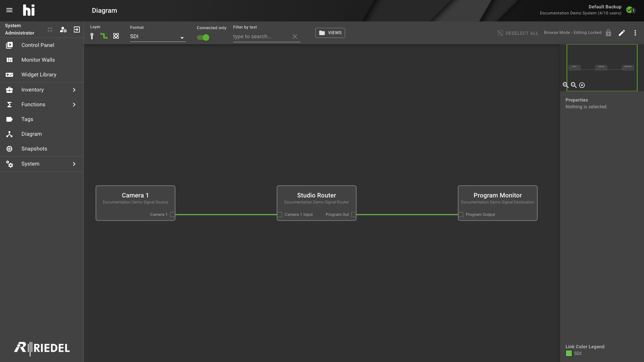Select Diagram in the sidebar
644x362 pixels.
42,134
